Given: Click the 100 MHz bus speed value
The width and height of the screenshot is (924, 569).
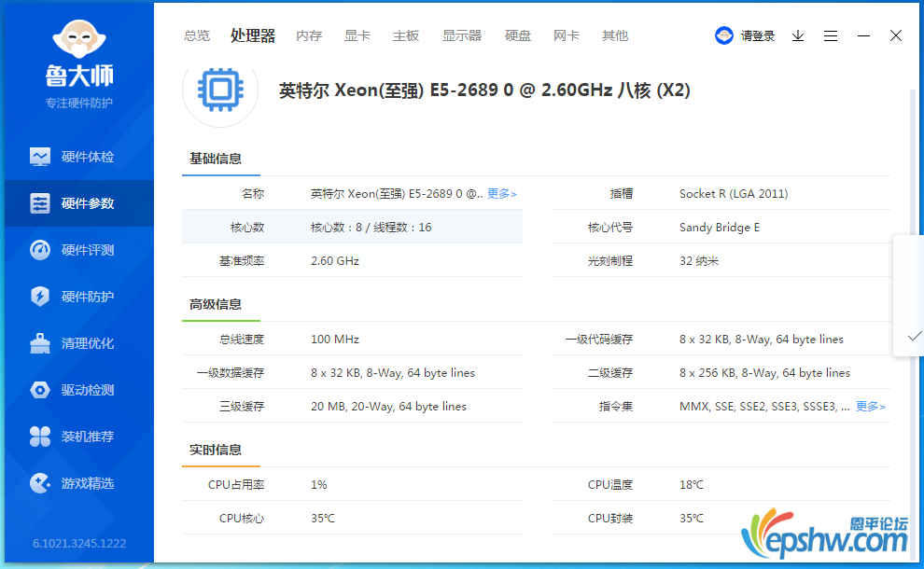Looking at the screenshot, I should 335,340.
